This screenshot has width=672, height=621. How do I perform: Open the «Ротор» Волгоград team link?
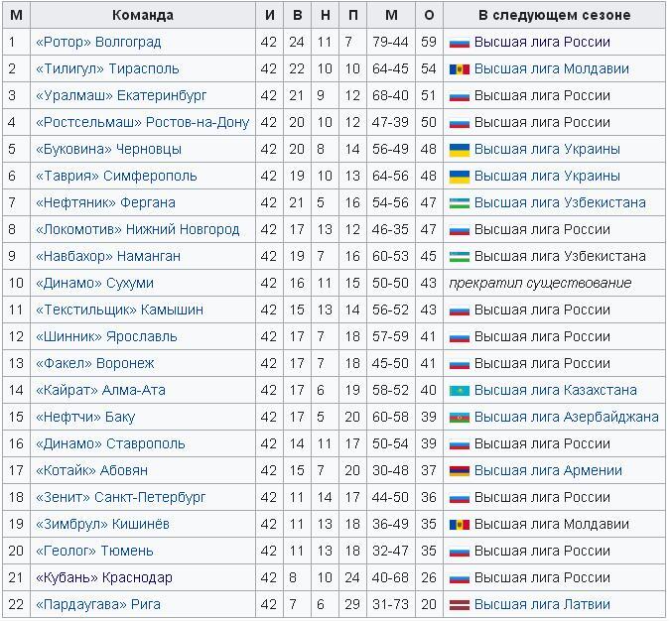click(97, 43)
